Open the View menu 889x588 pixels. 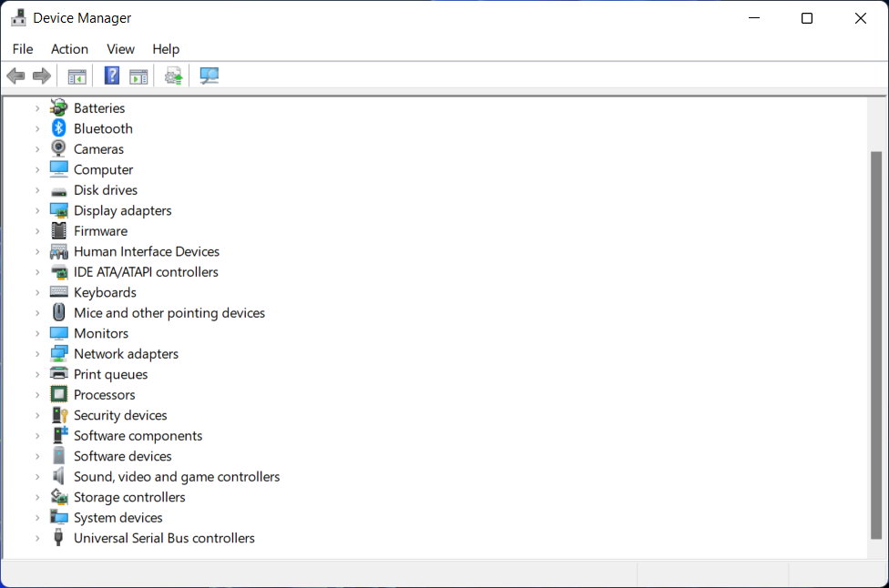[120, 49]
